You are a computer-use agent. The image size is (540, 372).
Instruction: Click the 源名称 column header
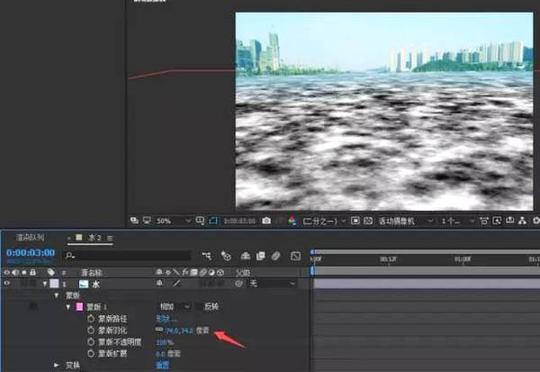pyautogui.click(x=91, y=273)
